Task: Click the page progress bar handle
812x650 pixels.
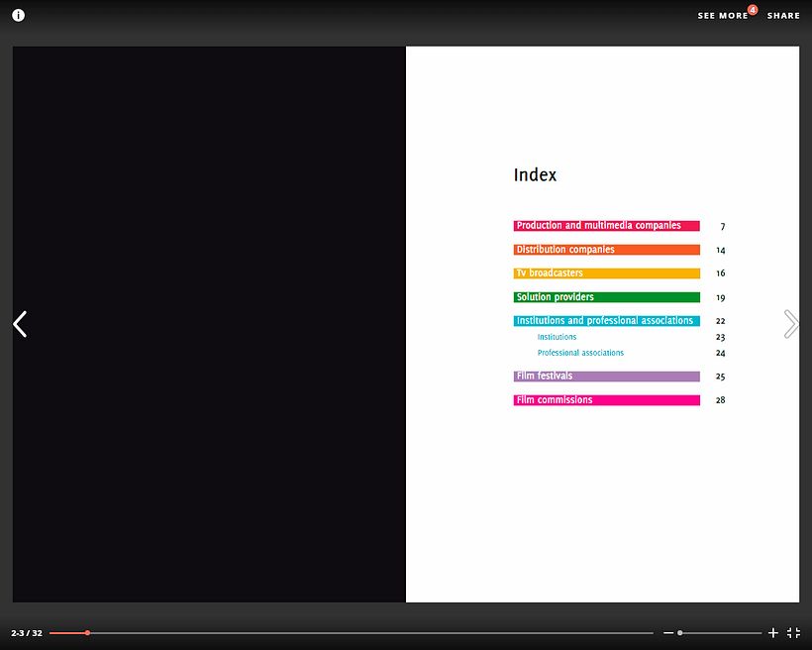Action: click(87, 632)
